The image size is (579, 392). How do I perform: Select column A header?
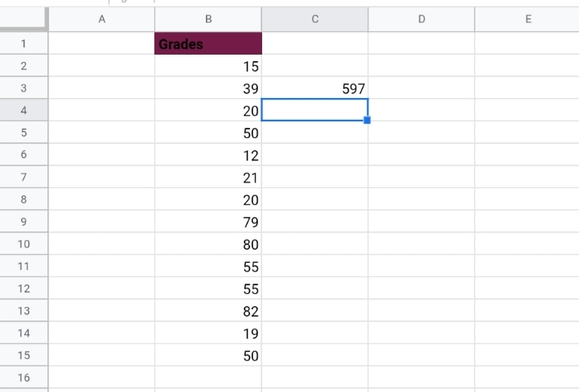pos(102,19)
